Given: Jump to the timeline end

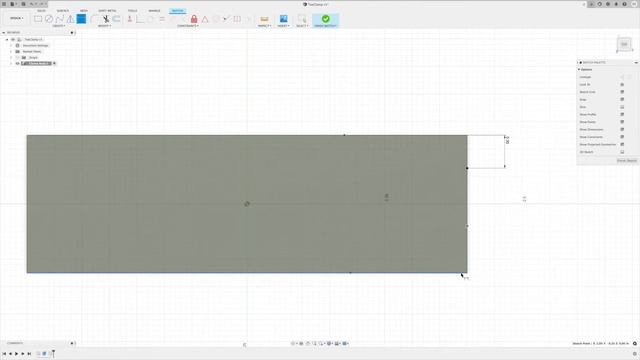Looking at the screenshot, I should (29, 354).
